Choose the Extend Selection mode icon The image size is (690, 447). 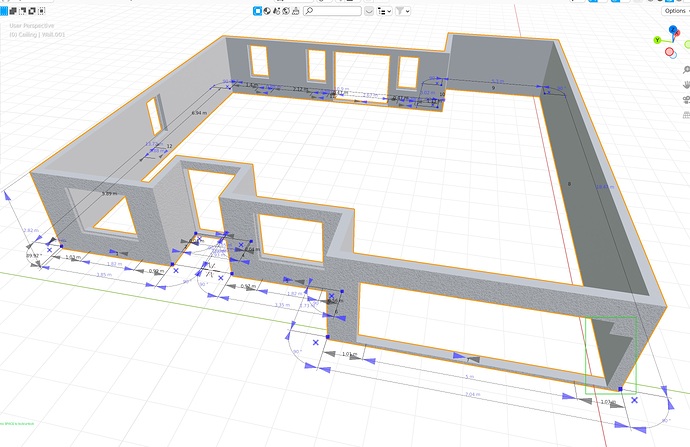13,11
